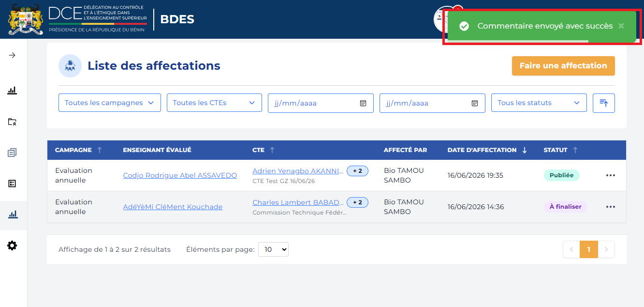Open 'Tous les statuts' dropdown

539,103
